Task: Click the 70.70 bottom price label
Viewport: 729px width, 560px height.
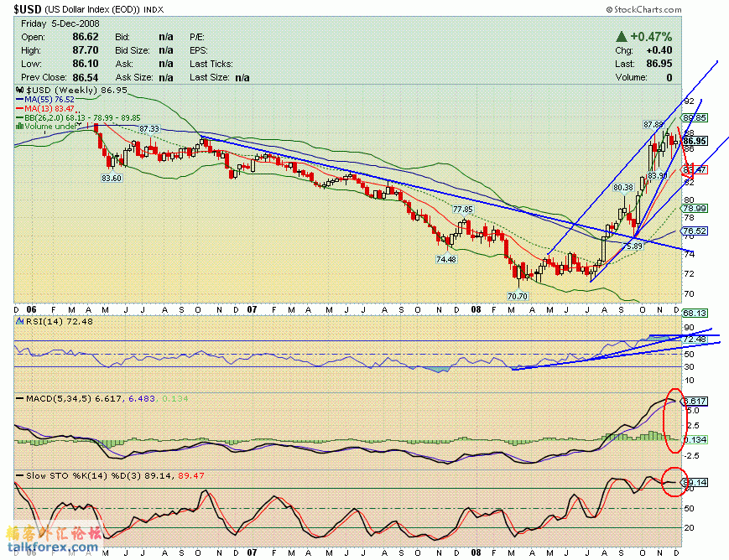Action: (x=518, y=296)
